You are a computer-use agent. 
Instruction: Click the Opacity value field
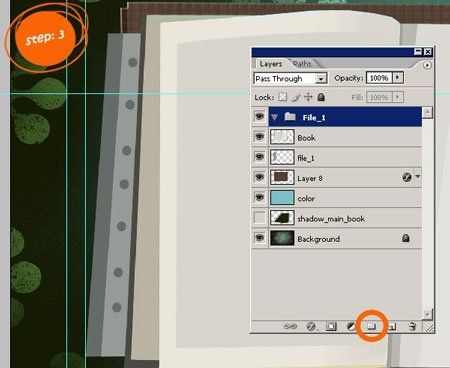pos(379,78)
